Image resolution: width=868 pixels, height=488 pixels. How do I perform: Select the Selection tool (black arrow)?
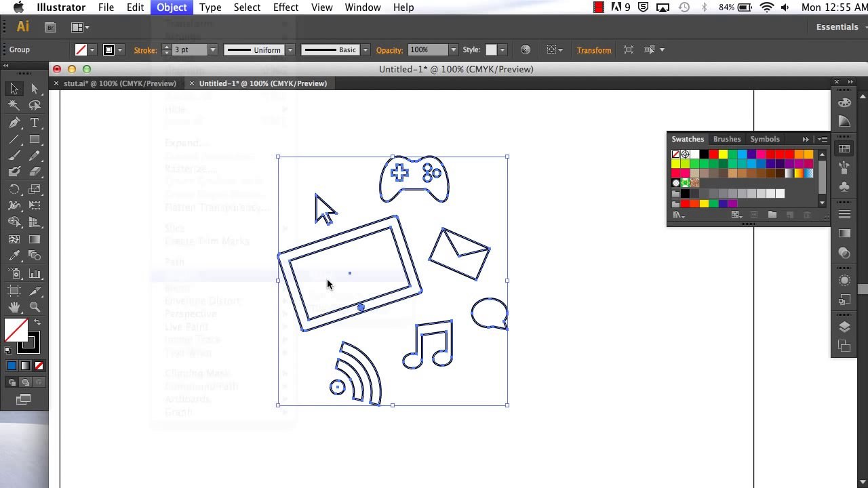tap(14, 89)
